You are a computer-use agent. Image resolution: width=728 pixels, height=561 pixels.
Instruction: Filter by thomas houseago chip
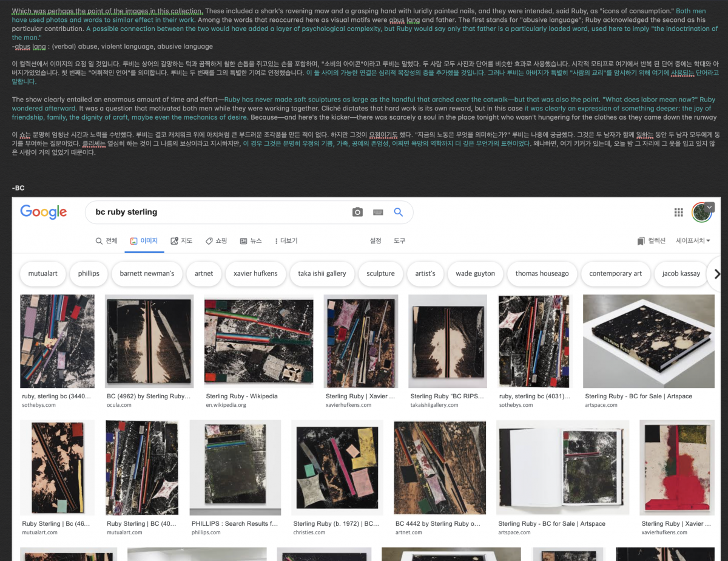(542, 274)
